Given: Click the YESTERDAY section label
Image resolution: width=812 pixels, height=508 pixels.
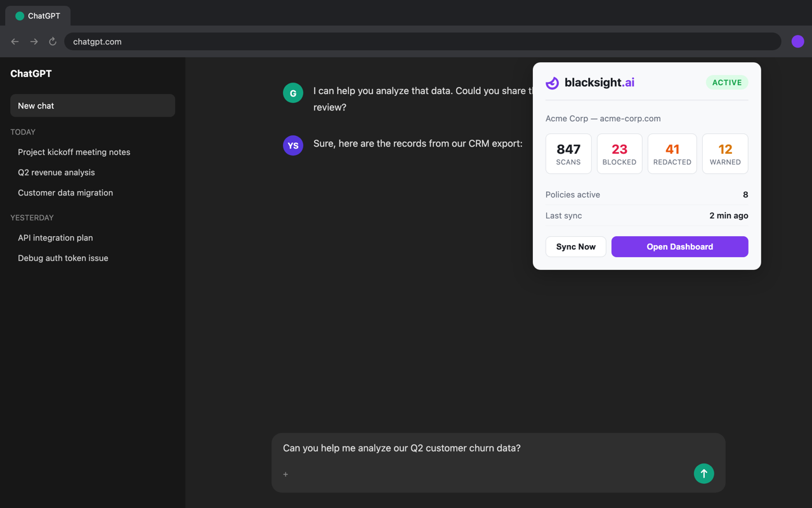Looking at the screenshot, I should 32,218.
